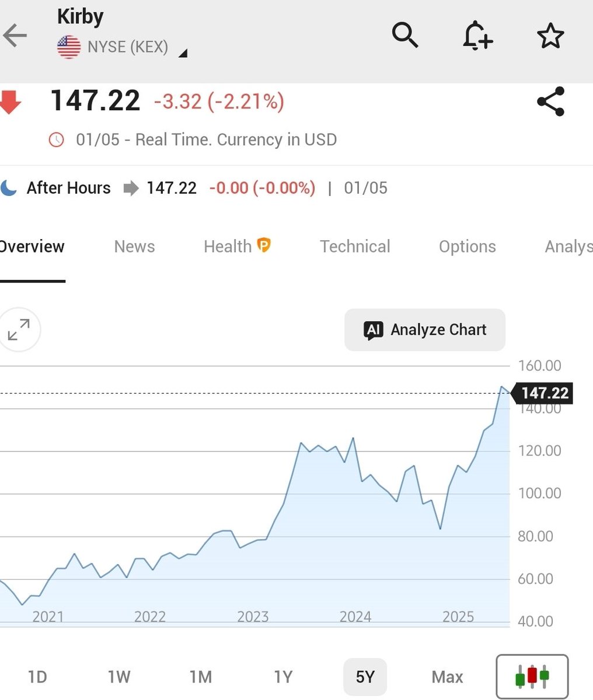
Task: Tap the Kirby company title
Action: tap(81, 16)
